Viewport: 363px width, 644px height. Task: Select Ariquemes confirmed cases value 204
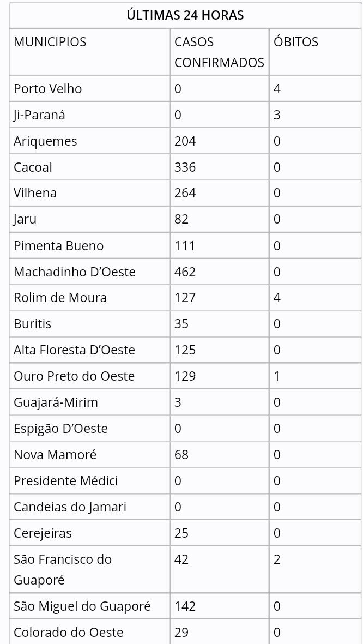pos(185,141)
